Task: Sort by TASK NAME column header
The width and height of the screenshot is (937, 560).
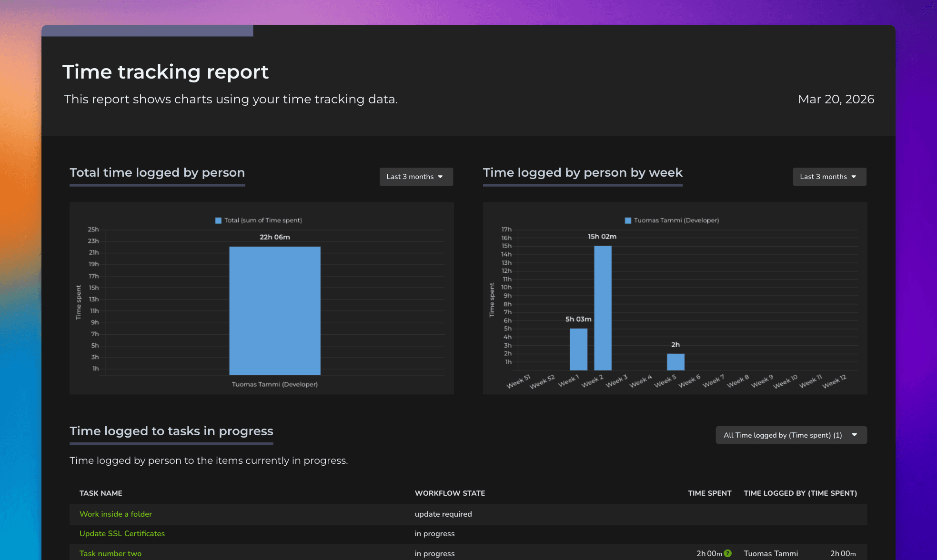Action: (101, 493)
